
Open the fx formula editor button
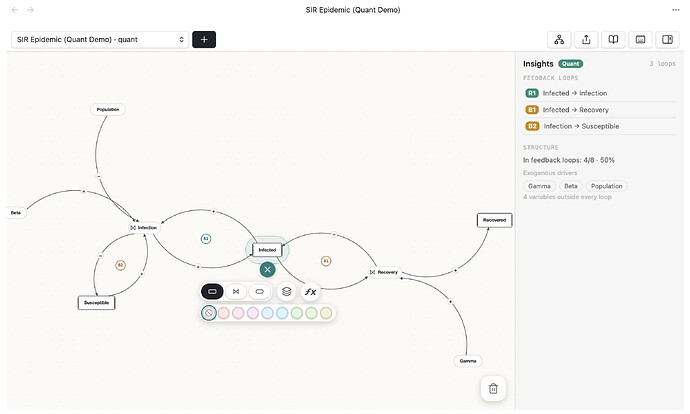coord(310,291)
